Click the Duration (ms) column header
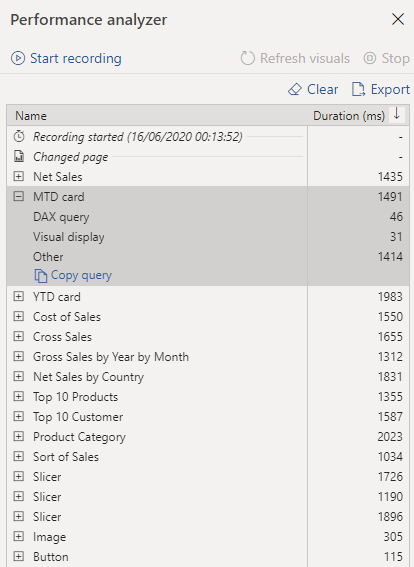Viewport: 414px width, 567px height. pyautogui.click(x=349, y=116)
